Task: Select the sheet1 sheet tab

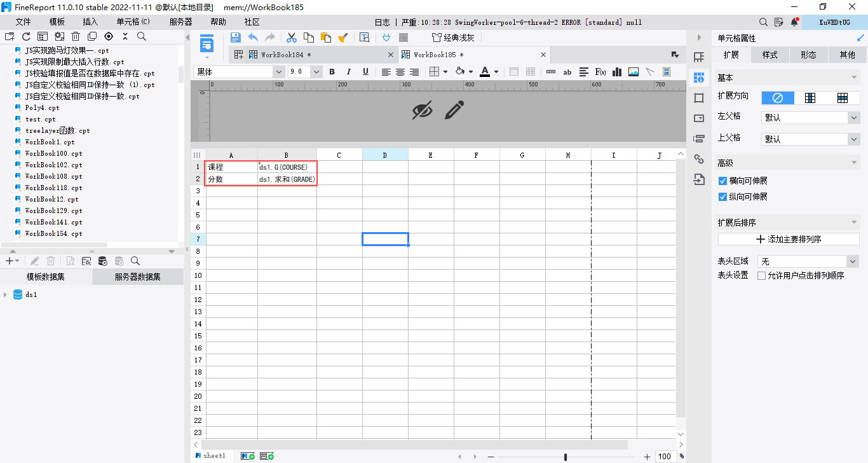Action: tap(210, 456)
